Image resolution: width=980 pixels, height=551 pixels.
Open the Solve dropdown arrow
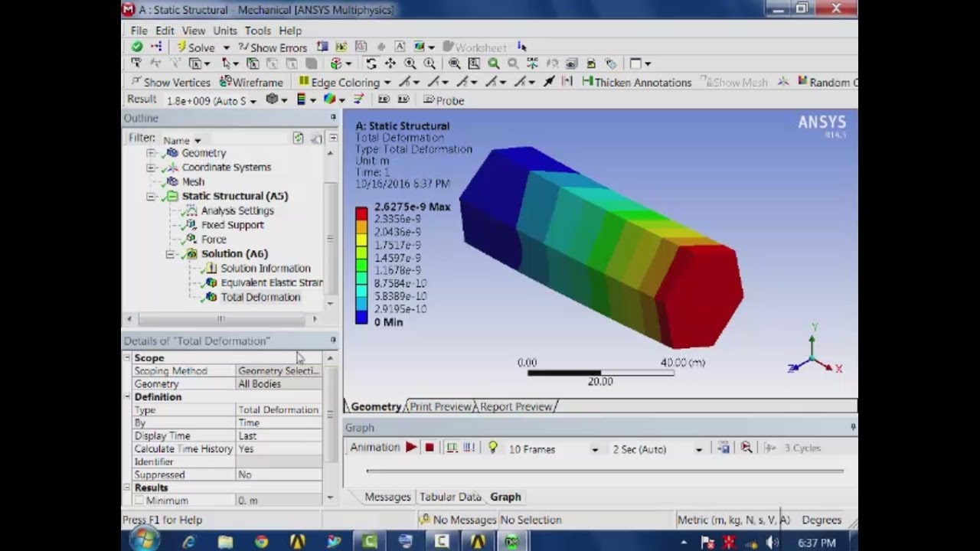(226, 47)
